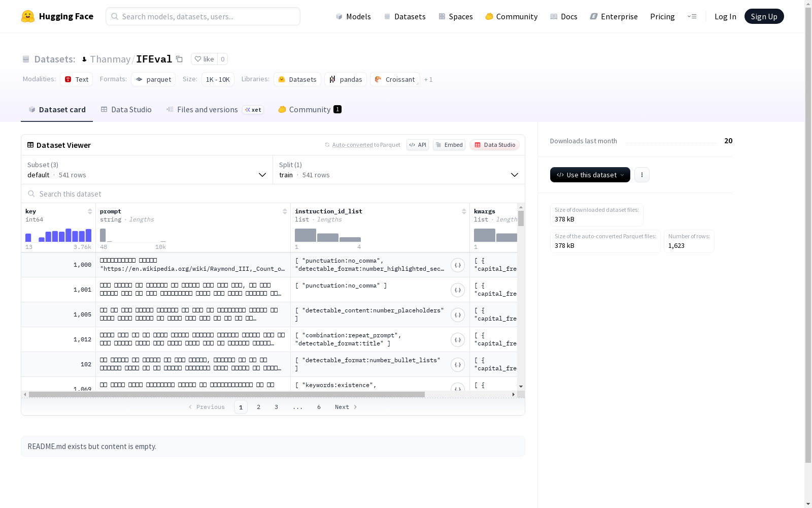The height and width of the screenshot is (508, 812).
Task: Show the +1 additional libraries
Action: (x=428, y=79)
